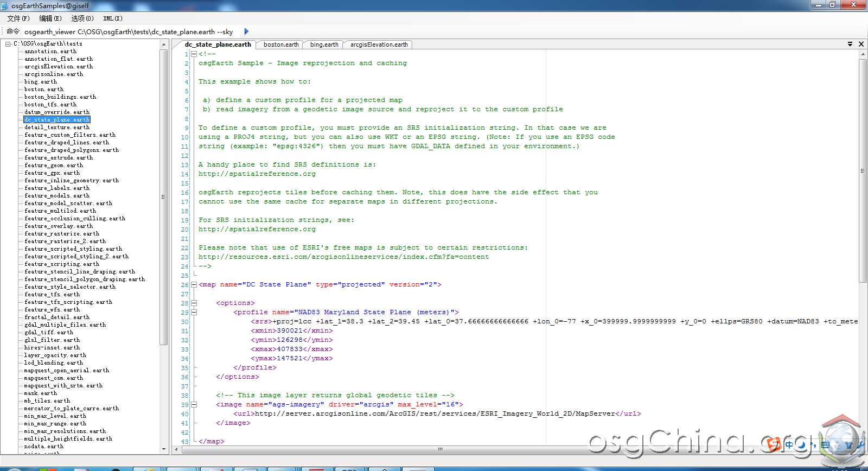Switch to the arcgisElevation.earth tab

point(379,44)
